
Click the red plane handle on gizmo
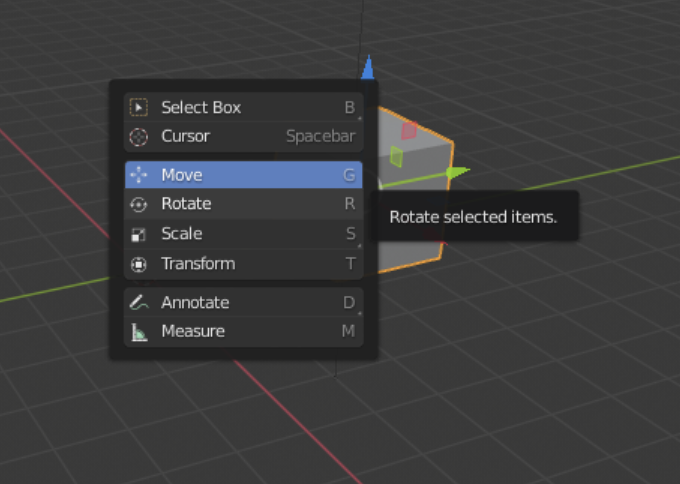click(x=409, y=131)
